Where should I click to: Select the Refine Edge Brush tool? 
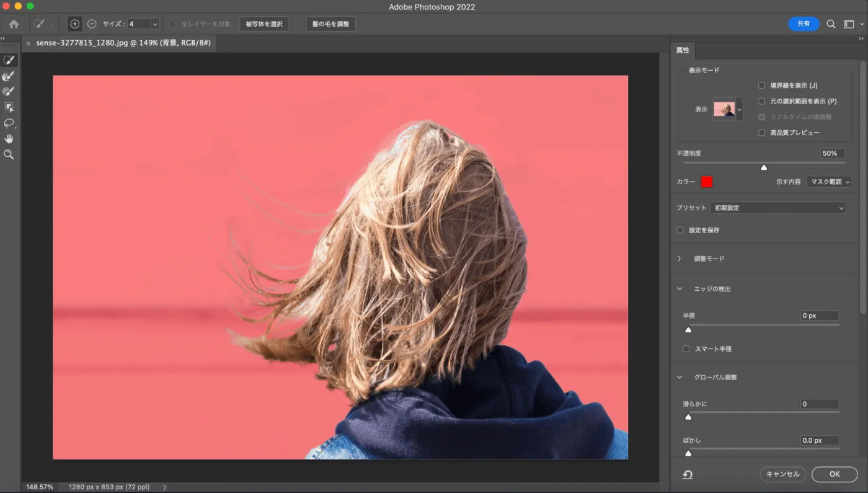point(9,76)
